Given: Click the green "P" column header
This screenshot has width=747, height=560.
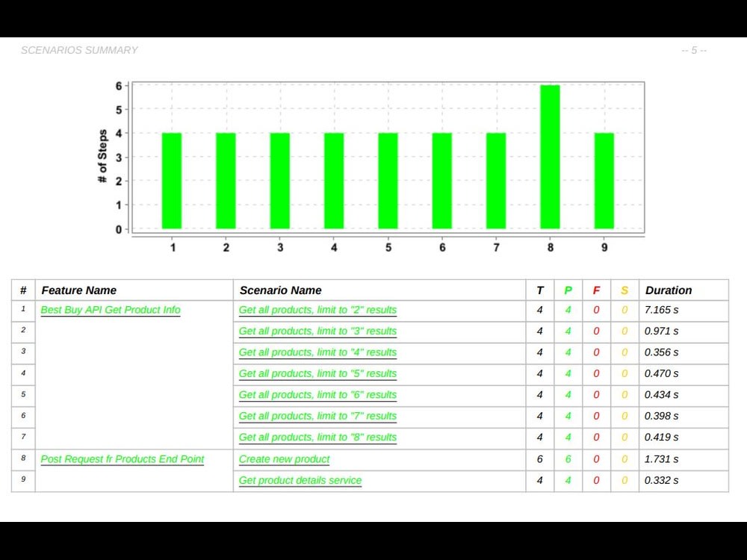Looking at the screenshot, I should (x=568, y=290).
